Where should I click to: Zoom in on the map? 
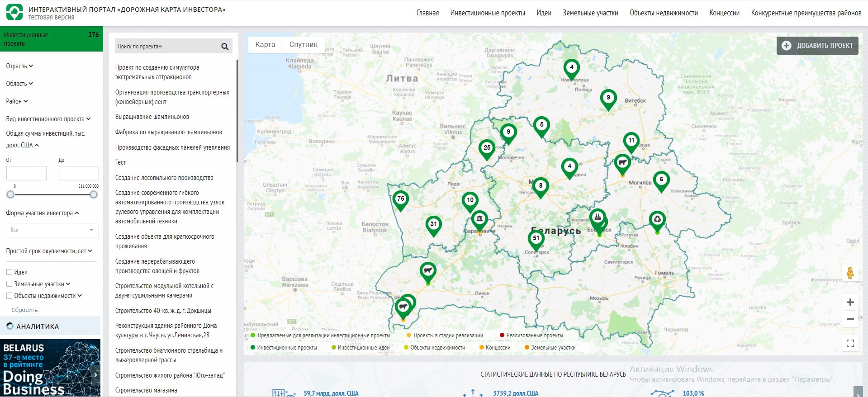850,302
